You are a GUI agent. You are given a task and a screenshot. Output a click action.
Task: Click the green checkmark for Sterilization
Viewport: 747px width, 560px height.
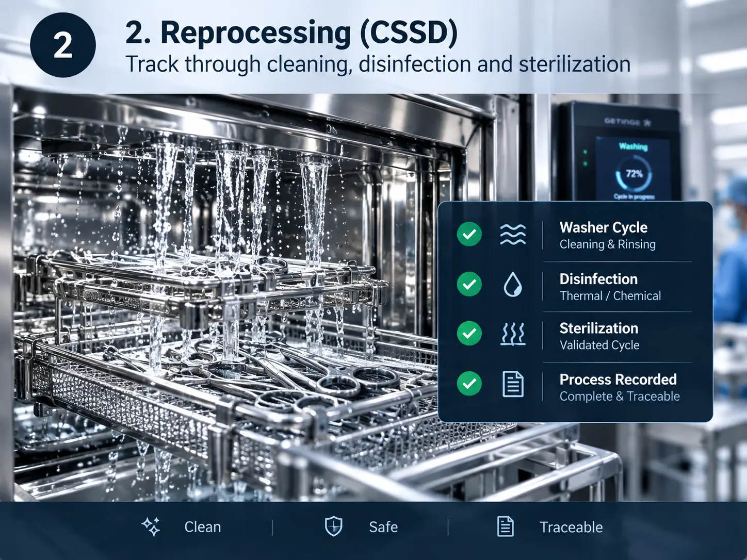469,334
